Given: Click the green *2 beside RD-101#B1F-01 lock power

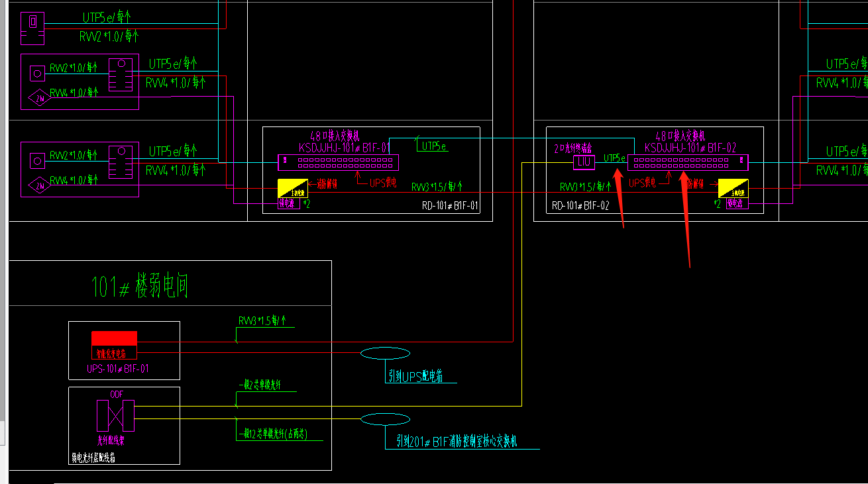Looking at the screenshot, I should 306,204.
